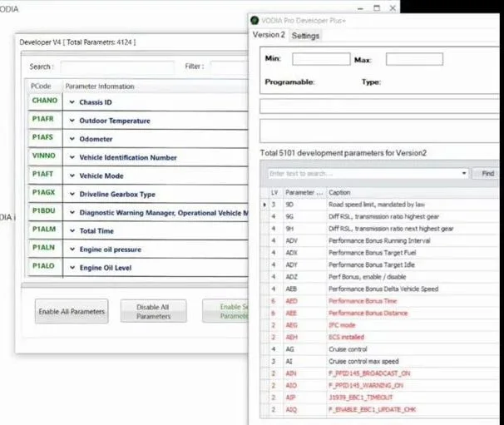
Task: Click the PCode column header
Action: coord(43,86)
